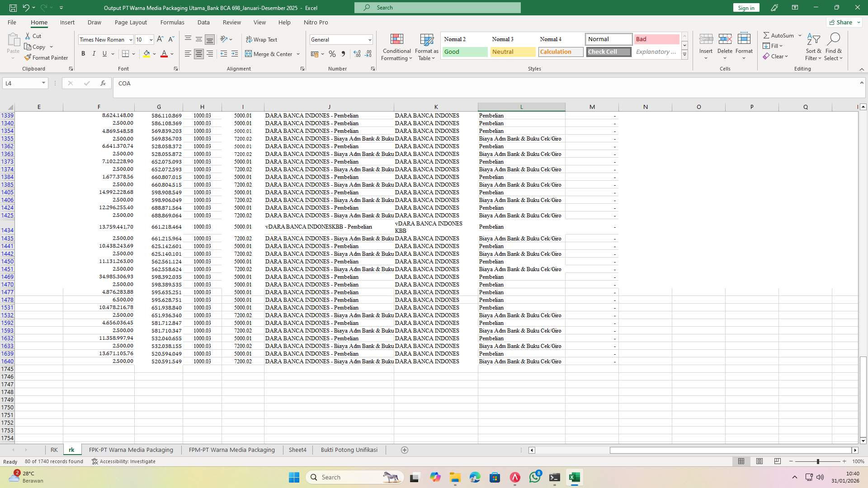Enable Wrap Text for selected cells
Viewport: 868px width, 488px height.
(x=262, y=39)
